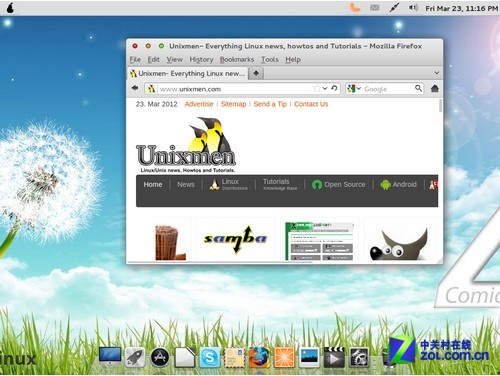
Task: Open the Contact Us link
Action: [x=311, y=104]
